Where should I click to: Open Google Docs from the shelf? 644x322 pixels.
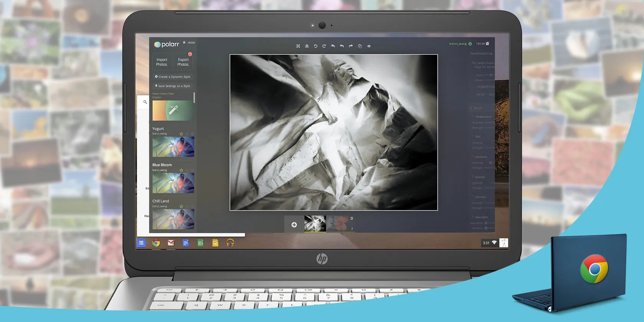coord(186,243)
